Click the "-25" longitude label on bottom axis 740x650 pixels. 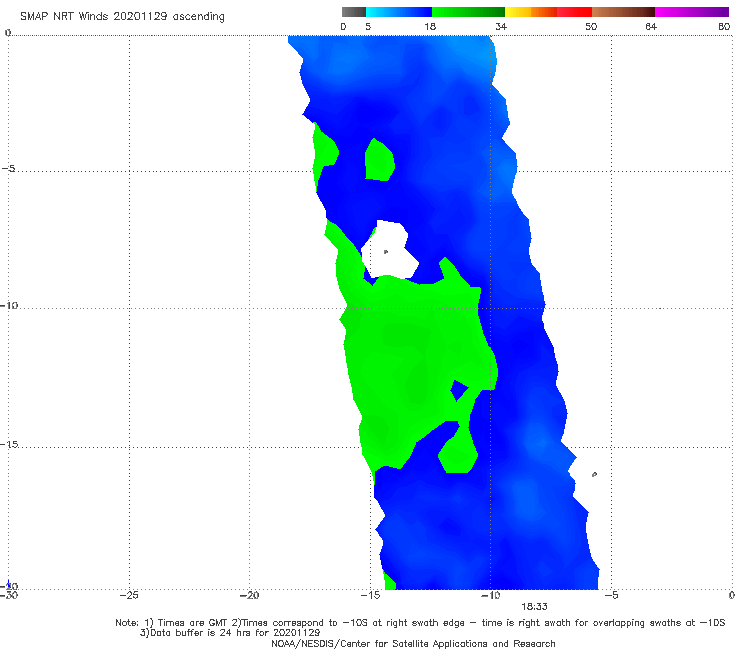tap(129, 595)
